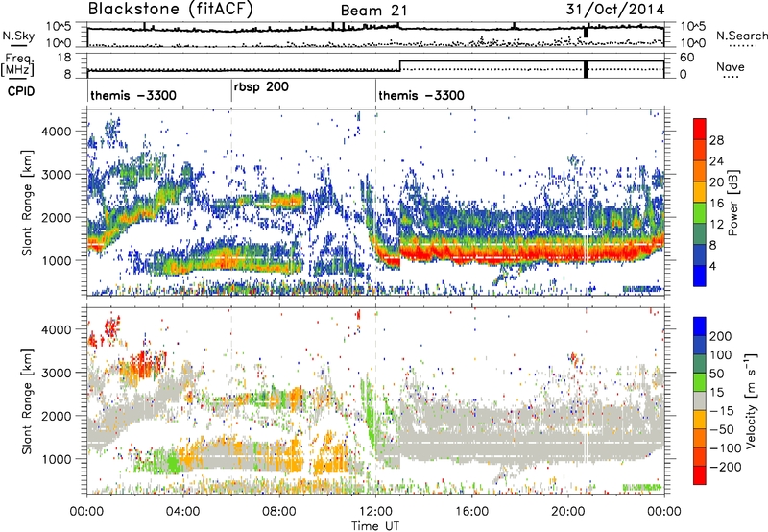Select the "12:00" time tick label
The width and height of the screenshot is (768, 532).
pos(375,512)
